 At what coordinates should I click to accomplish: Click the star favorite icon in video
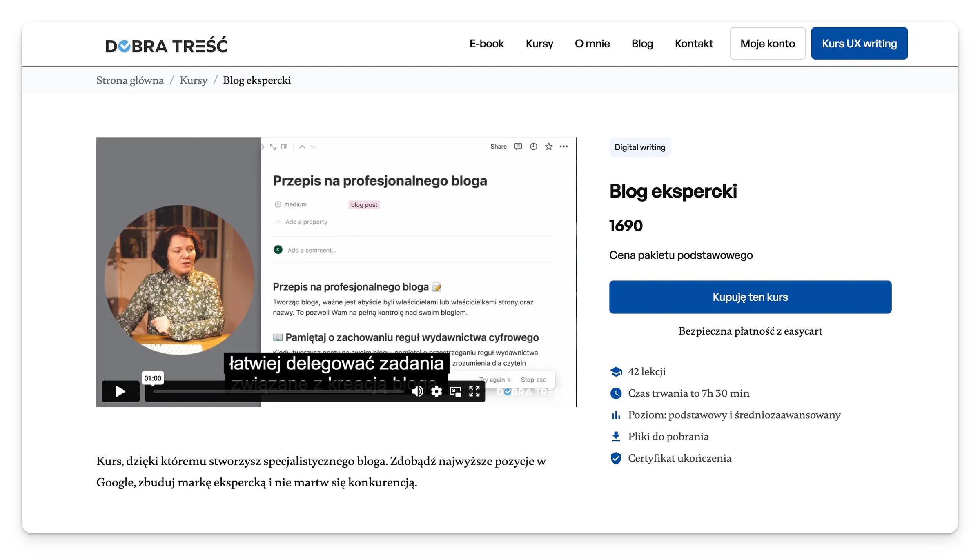coord(549,147)
